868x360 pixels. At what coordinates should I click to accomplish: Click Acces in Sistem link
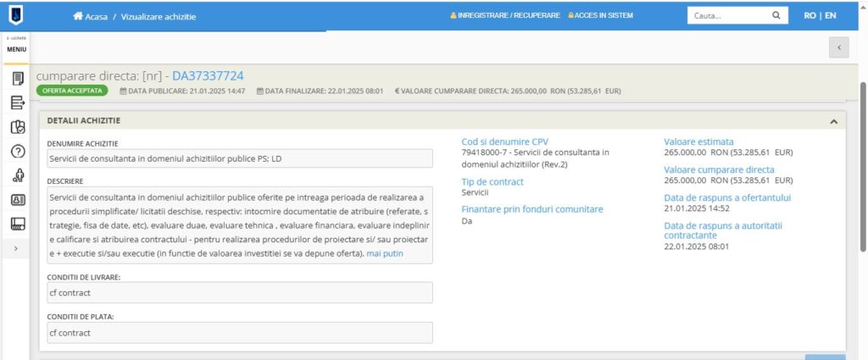click(600, 16)
